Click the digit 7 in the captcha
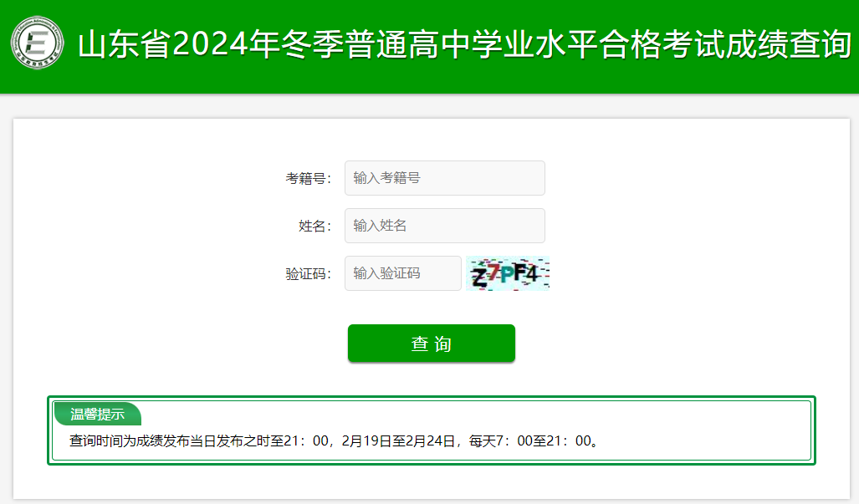 click(x=493, y=272)
